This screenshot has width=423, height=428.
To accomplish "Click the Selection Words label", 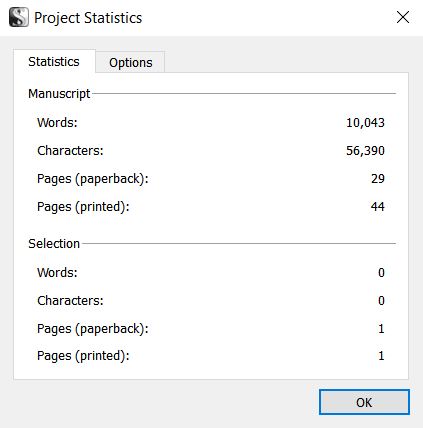I will 57,273.
